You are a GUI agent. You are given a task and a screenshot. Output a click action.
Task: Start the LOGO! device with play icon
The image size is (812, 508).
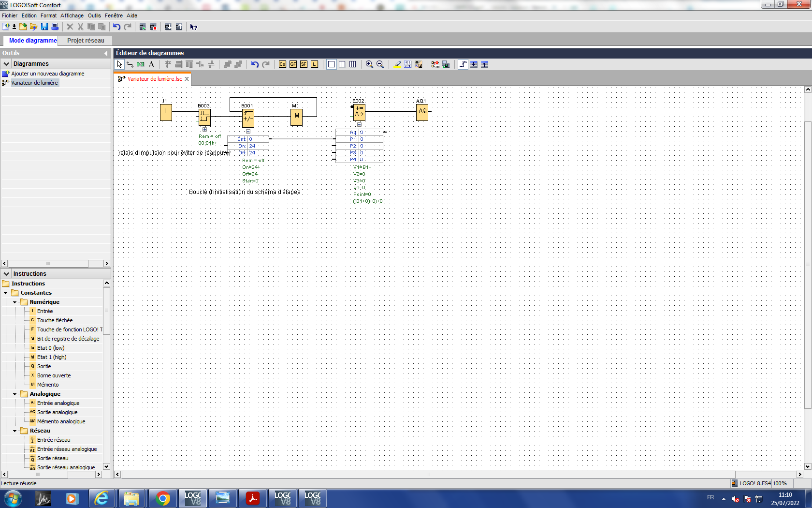pyautogui.click(x=143, y=27)
